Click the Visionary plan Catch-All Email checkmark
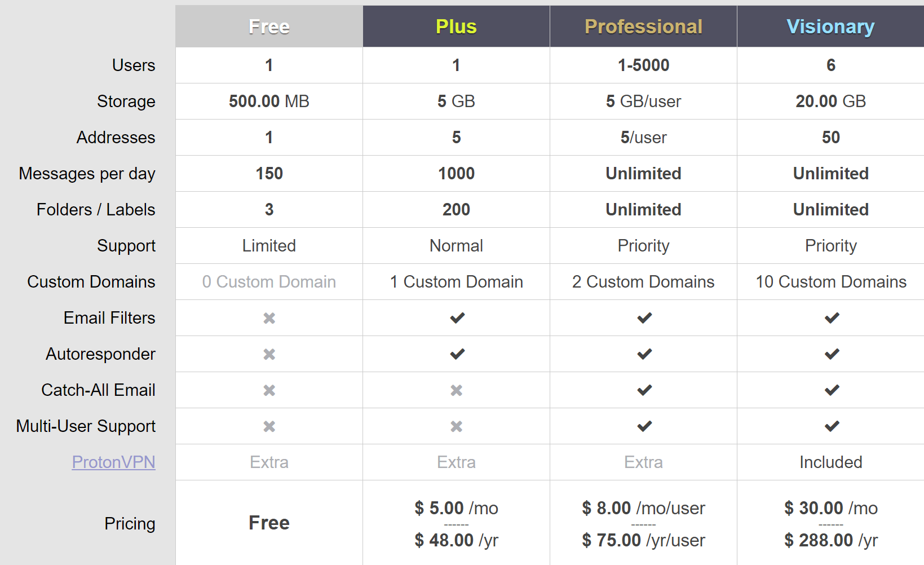 click(x=832, y=390)
